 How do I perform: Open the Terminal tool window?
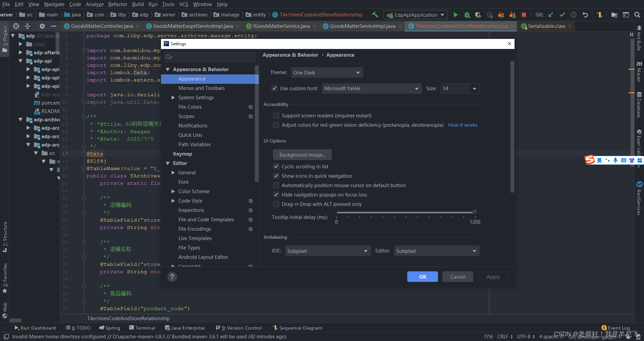142,328
